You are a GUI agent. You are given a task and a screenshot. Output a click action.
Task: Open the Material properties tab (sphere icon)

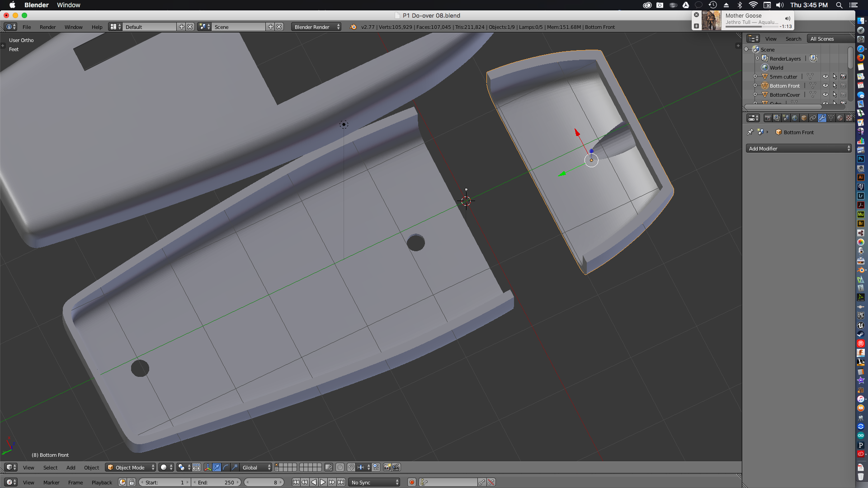[840, 118]
